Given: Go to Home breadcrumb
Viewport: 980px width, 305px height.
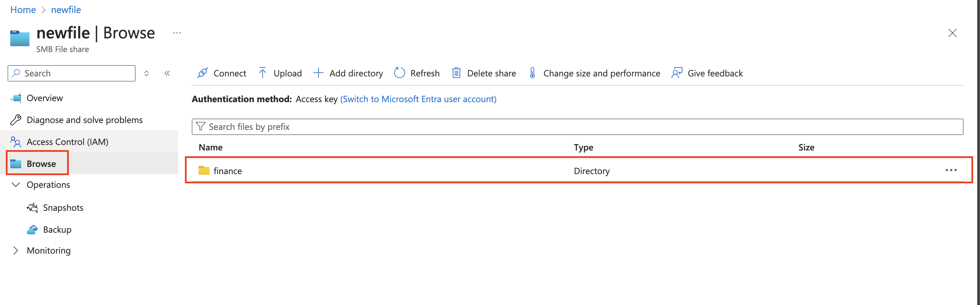Looking at the screenshot, I should click(23, 10).
